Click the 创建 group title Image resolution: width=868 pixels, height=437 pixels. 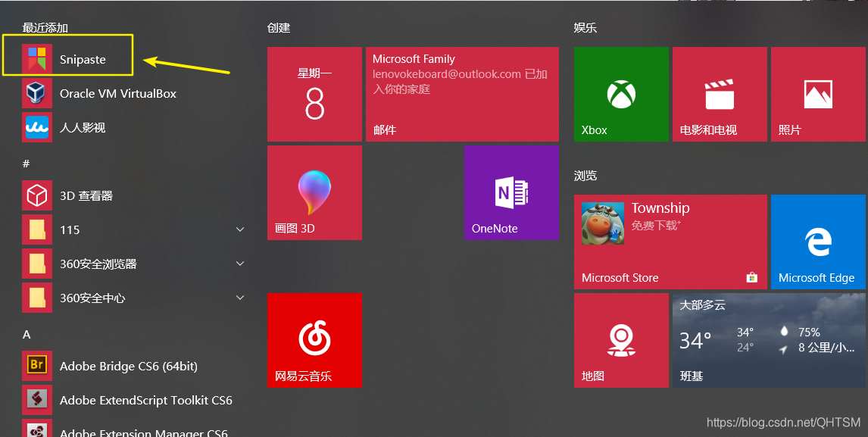point(279,28)
